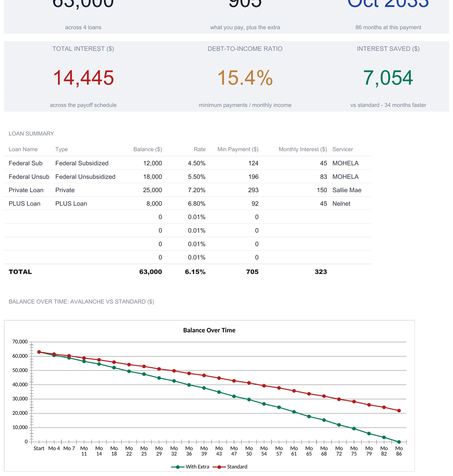Click the 124 minimum payment cell
Image resolution: width=453 pixels, height=476 pixels.
point(253,163)
